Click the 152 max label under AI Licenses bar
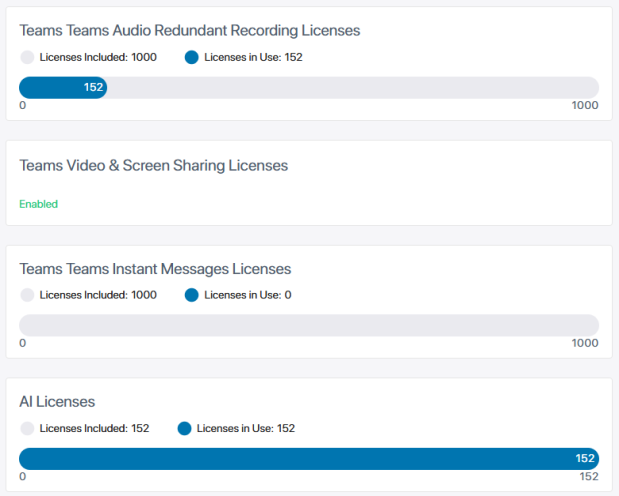The width and height of the screenshot is (619, 496). tap(589, 476)
